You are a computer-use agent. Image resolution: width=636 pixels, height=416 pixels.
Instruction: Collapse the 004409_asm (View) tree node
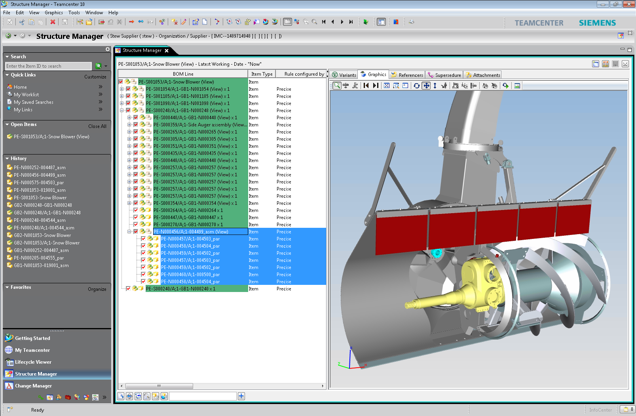[129, 232]
